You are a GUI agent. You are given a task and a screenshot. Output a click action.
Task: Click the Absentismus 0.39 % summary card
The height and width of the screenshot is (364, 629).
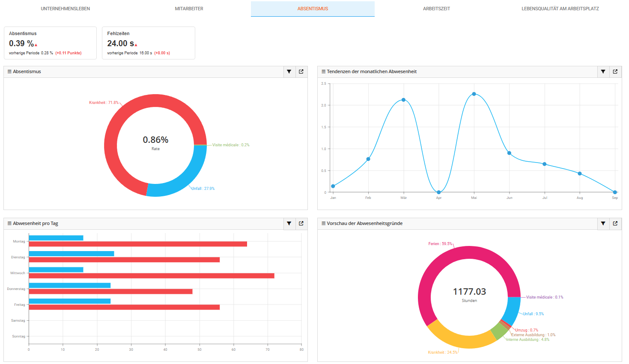point(50,43)
